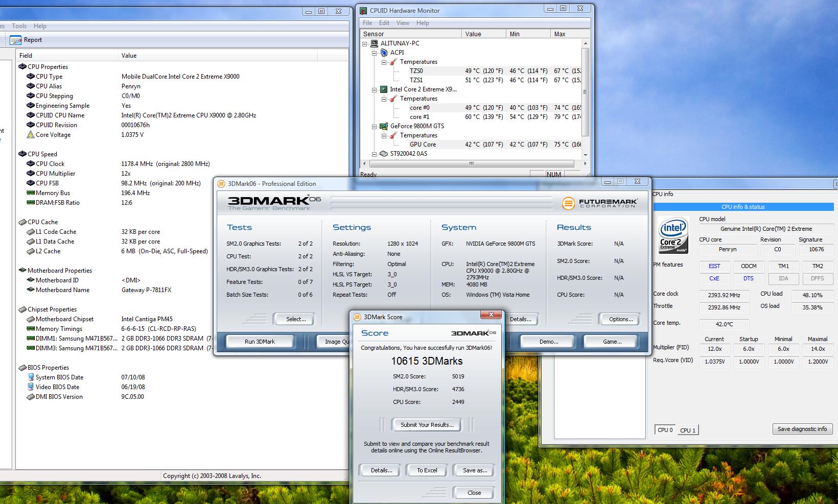Toggle the CxE PM feature

pyautogui.click(x=714, y=279)
